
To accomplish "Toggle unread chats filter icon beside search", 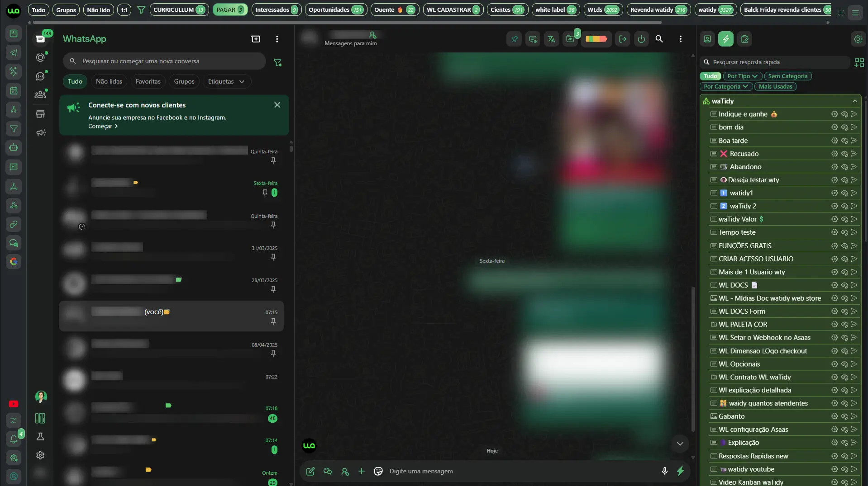I will tap(278, 62).
